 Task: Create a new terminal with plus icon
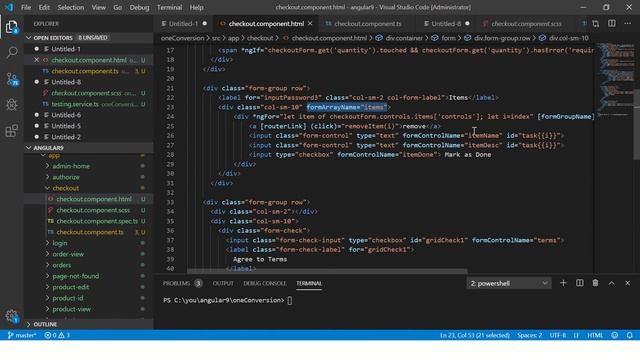[x=563, y=283]
